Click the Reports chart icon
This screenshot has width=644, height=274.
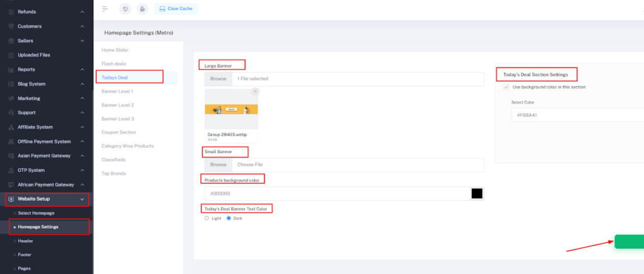coord(11,69)
